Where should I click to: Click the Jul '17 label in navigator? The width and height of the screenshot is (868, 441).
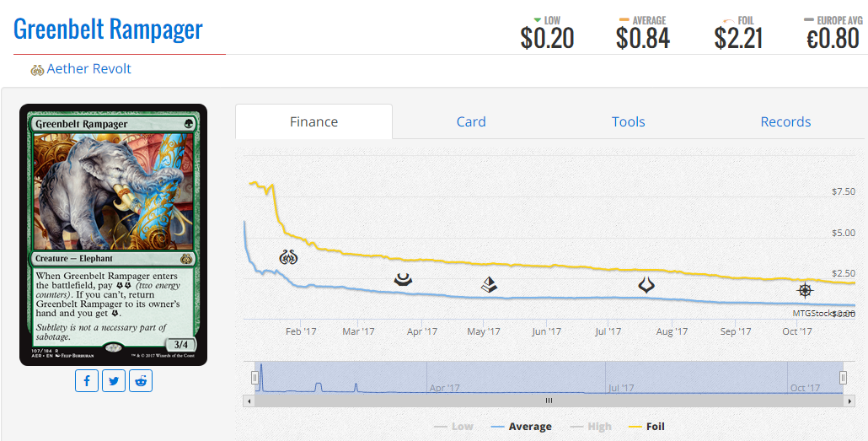click(x=620, y=388)
